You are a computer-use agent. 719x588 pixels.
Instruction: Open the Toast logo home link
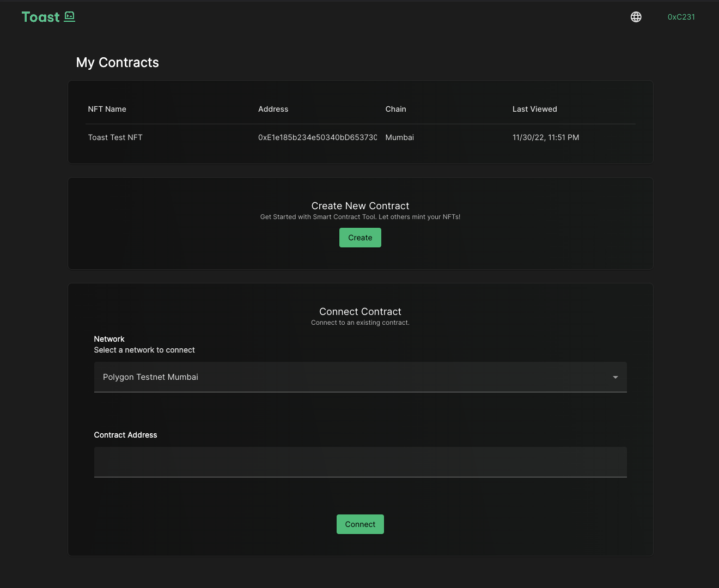(48, 17)
